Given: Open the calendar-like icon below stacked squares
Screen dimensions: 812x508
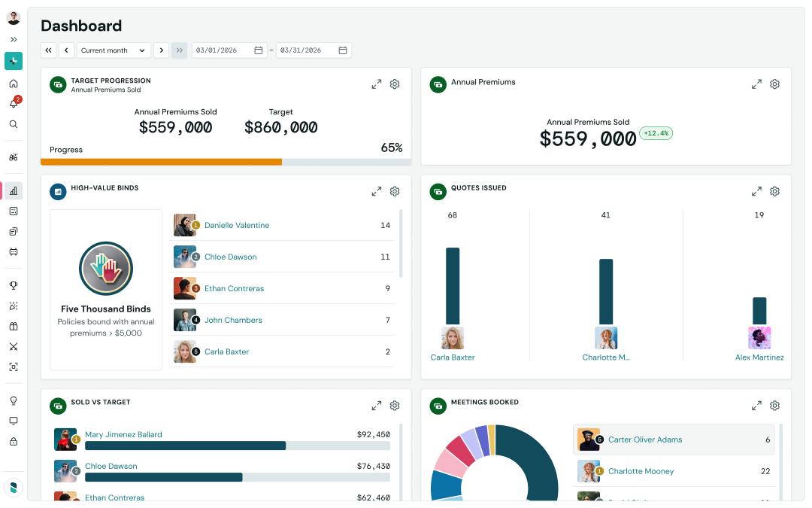Looking at the screenshot, I should pos(14,252).
